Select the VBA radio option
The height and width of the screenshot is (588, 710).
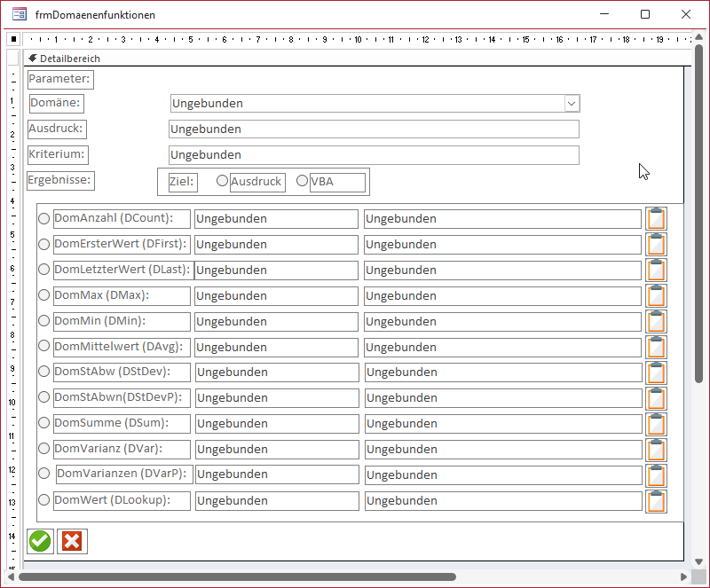(302, 181)
